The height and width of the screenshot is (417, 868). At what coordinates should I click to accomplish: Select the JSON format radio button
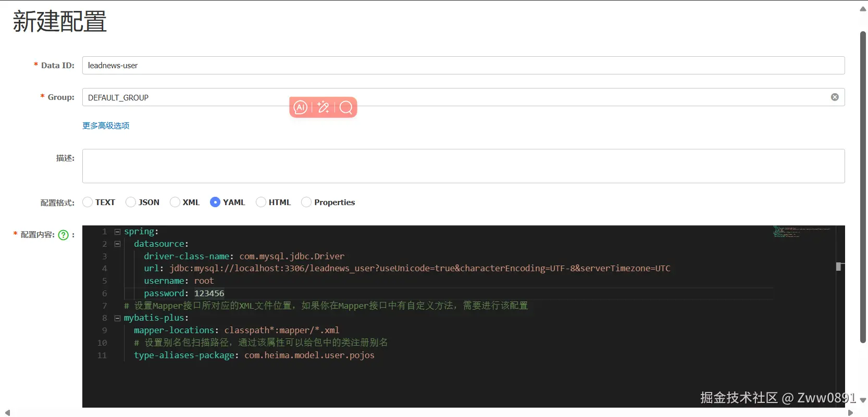[x=131, y=202]
